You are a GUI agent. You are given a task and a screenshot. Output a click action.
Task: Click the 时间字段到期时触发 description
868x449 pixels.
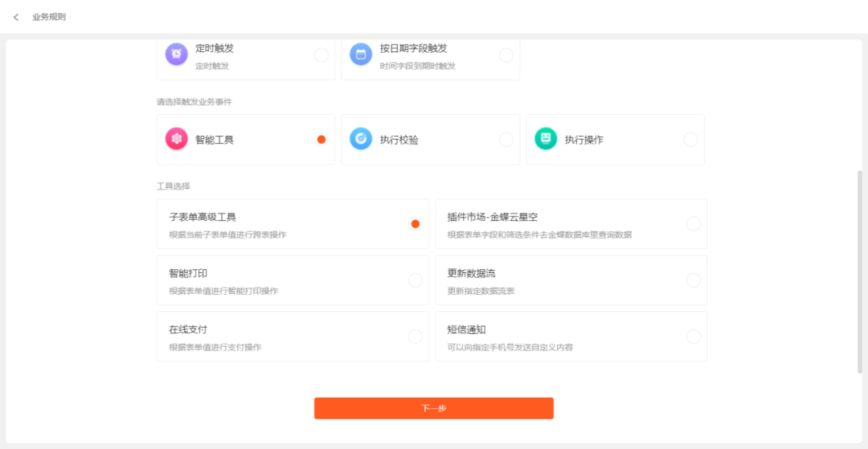417,67
